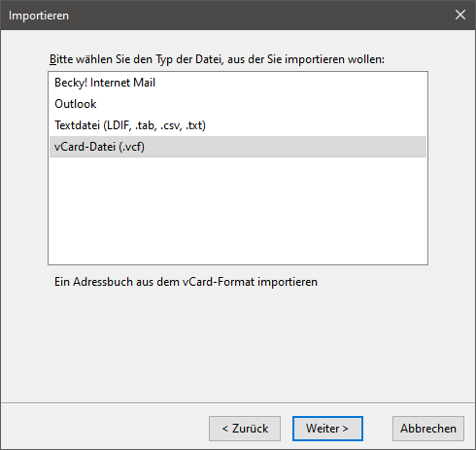
Task: Choose Outlook as the import source
Action: 238,104
